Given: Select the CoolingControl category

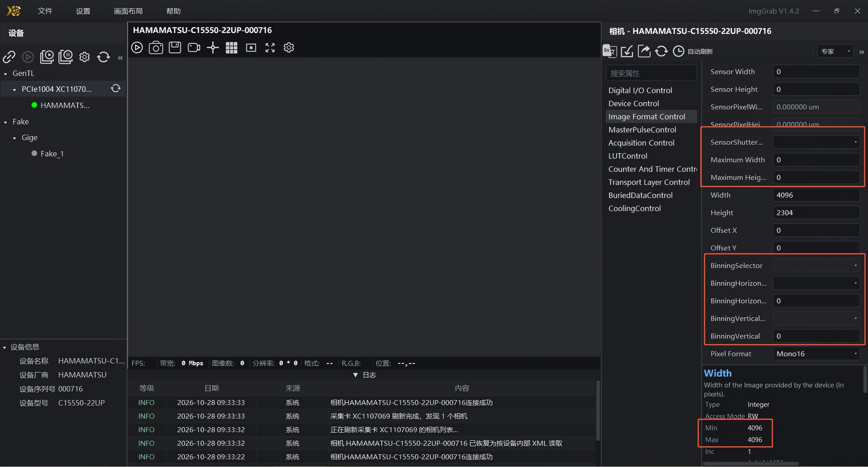Looking at the screenshot, I should tap(634, 208).
